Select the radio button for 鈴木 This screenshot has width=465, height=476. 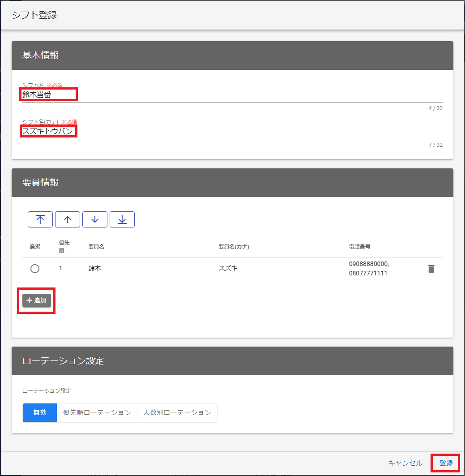click(35, 269)
